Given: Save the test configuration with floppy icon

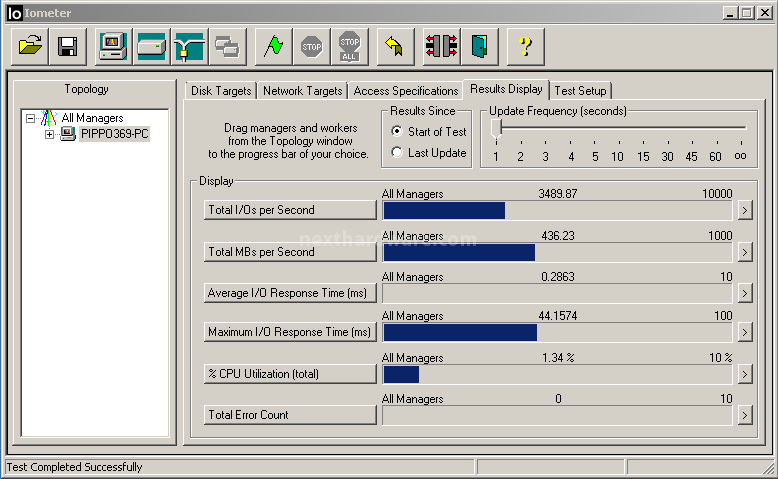Looking at the screenshot, I should point(68,47).
